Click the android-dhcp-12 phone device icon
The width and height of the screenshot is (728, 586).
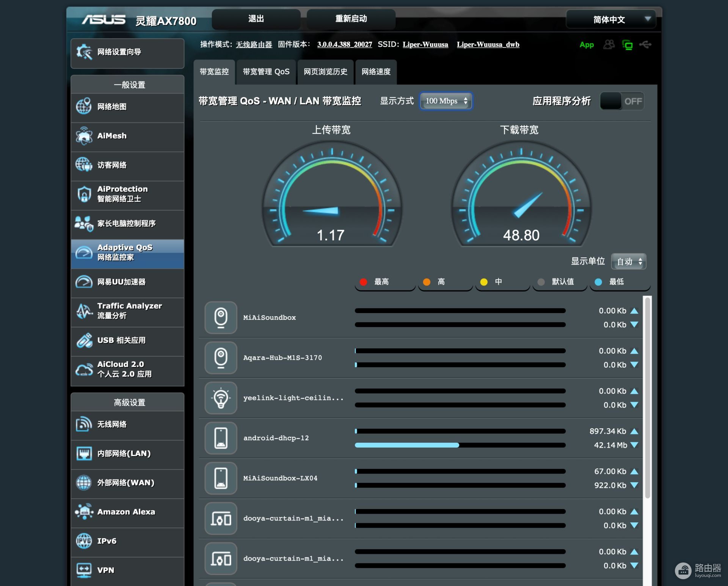click(x=221, y=438)
